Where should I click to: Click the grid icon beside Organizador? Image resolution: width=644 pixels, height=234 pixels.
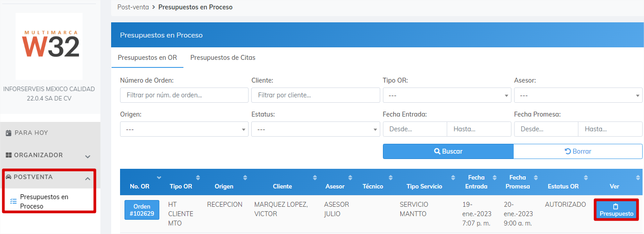[8, 155]
